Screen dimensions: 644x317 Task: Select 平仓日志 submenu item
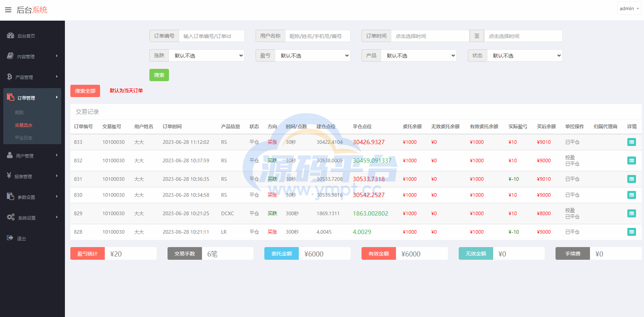click(x=24, y=138)
